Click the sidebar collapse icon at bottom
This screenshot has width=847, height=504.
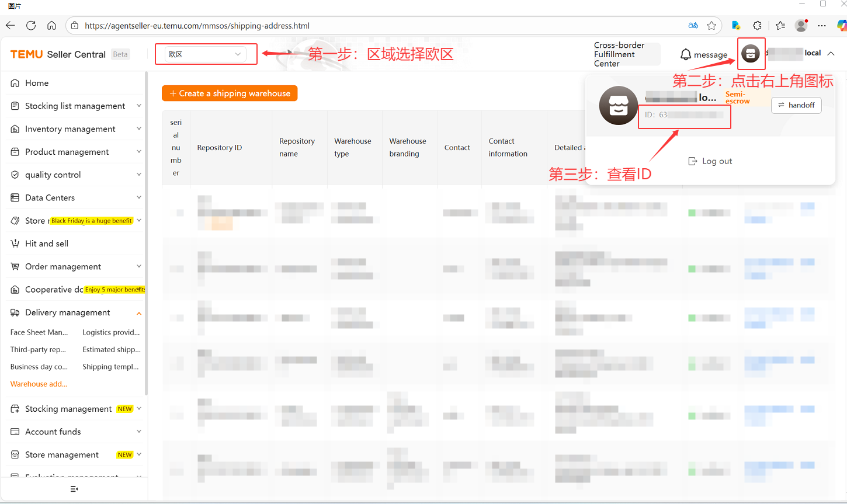point(74,489)
